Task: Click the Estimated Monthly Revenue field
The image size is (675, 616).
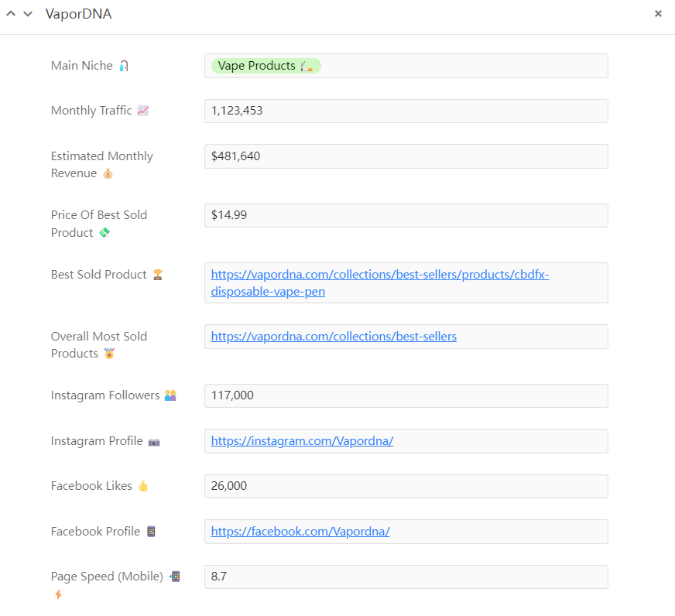Action: (x=406, y=156)
